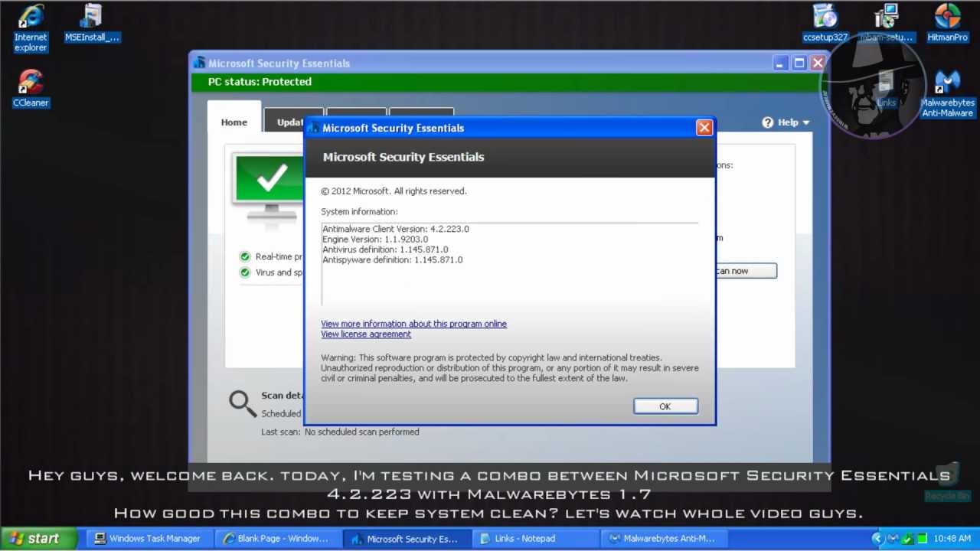Image resolution: width=980 pixels, height=551 pixels.
Task: Switch to Malwarebytes Anti-Malware taskbar item
Action: pyautogui.click(x=663, y=539)
